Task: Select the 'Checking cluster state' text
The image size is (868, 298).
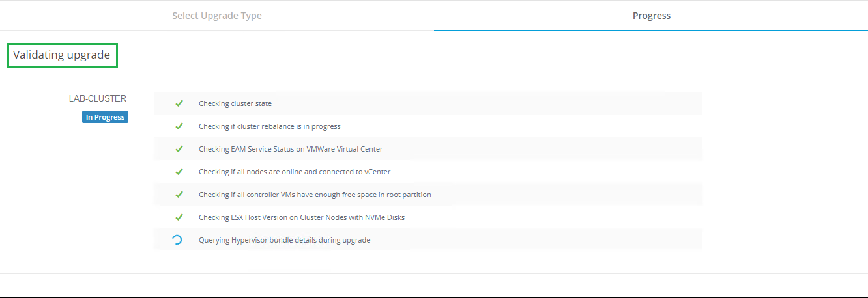Action: [235, 103]
